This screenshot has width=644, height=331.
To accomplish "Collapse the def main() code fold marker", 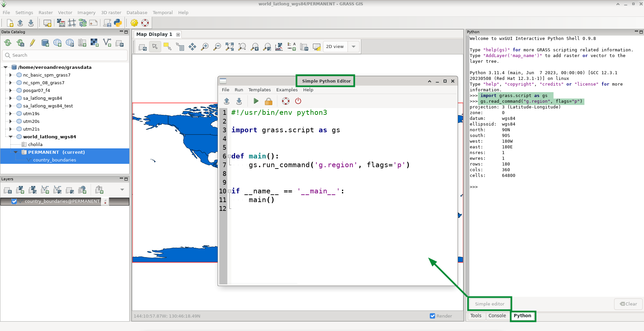I will 229,156.
